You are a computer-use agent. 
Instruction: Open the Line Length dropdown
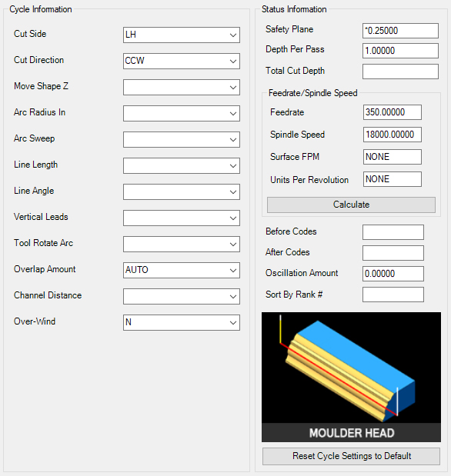(x=182, y=165)
